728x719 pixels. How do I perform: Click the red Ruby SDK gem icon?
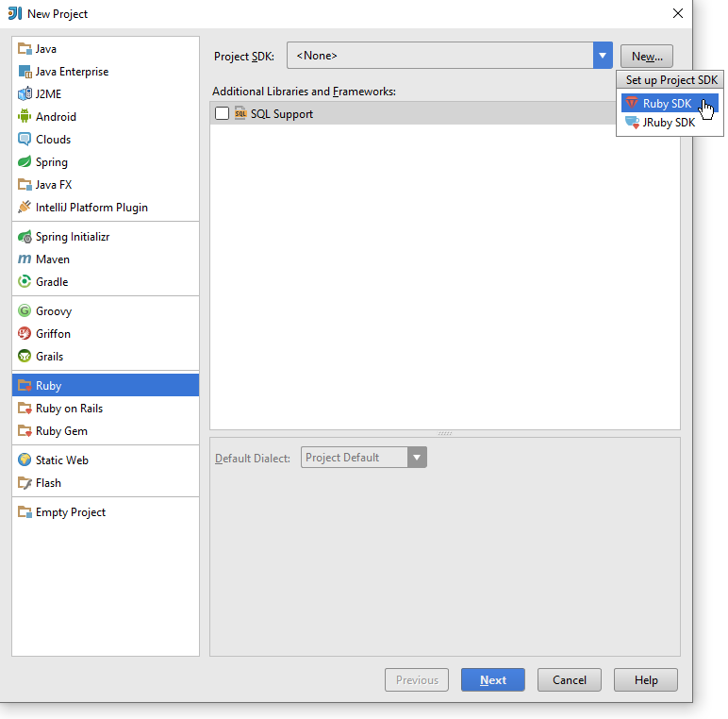632,103
